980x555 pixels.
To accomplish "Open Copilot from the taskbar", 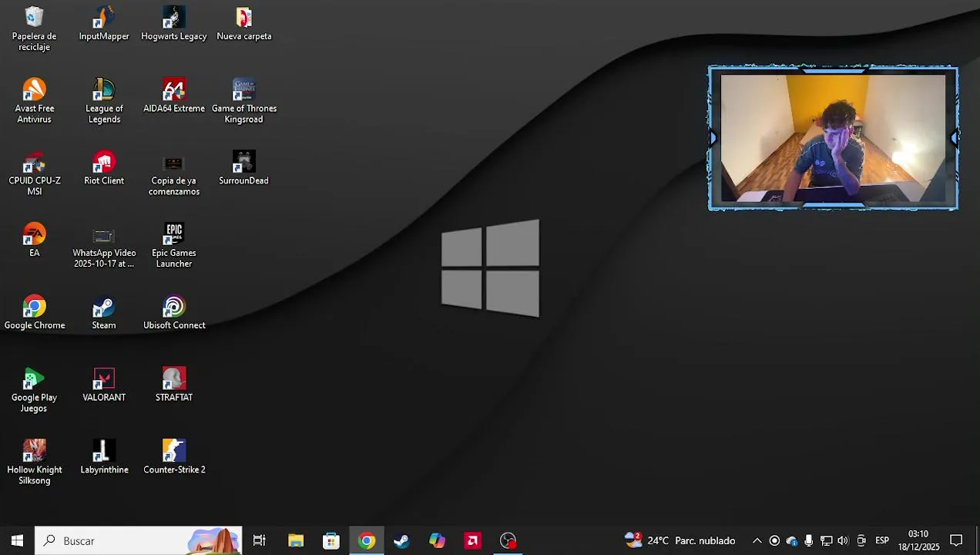I will tap(437, 540).
